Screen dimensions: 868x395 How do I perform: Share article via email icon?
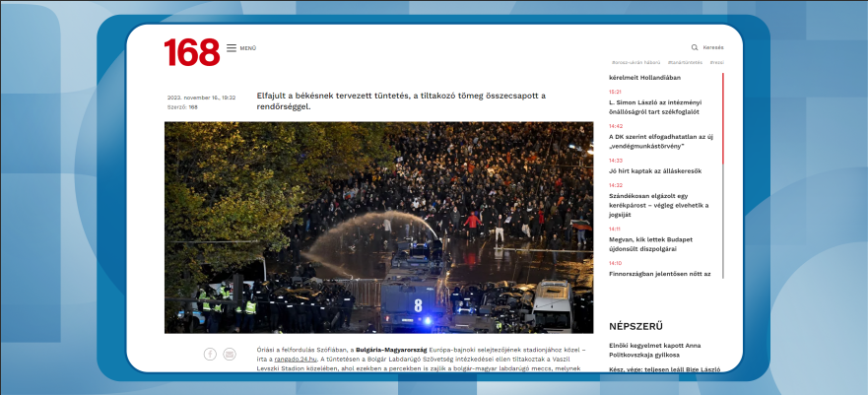230,354
